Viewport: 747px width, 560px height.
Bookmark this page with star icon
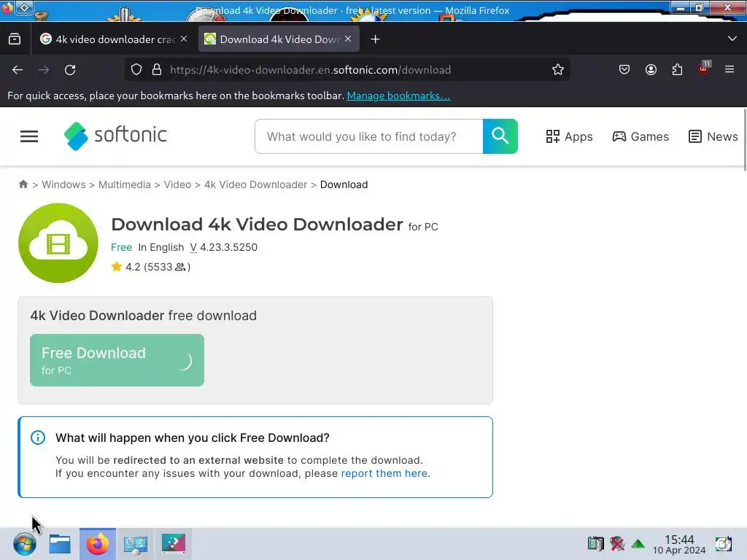558,70
